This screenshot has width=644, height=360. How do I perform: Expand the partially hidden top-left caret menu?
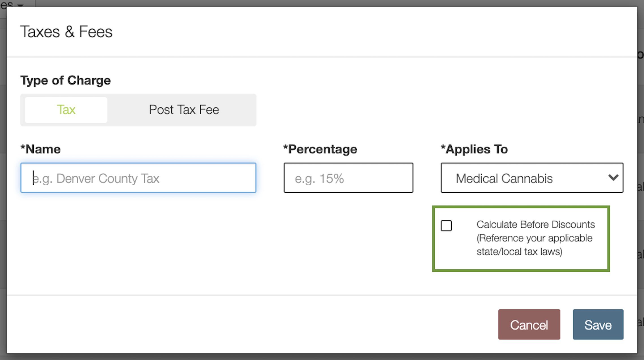[20, 5]
